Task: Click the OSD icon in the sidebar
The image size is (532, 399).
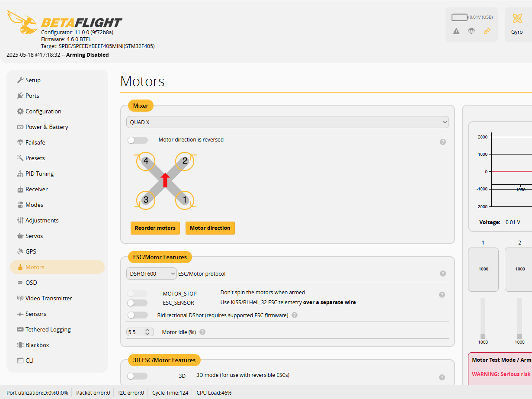Action: (x=19, y=283)
